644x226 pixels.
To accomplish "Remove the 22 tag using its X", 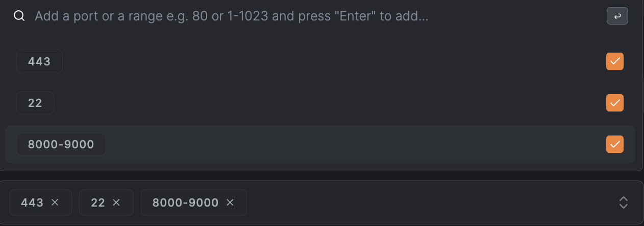I will (116, 202).
